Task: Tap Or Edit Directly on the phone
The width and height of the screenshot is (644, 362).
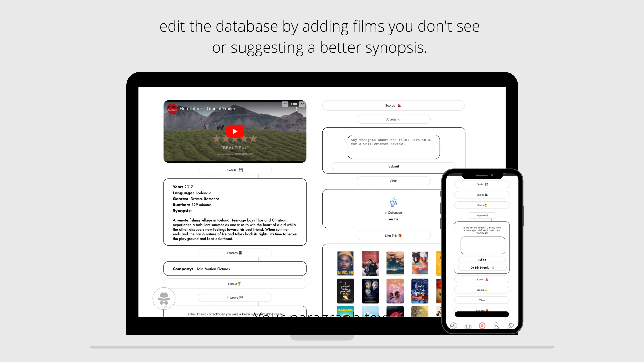Action: [482, 268]
